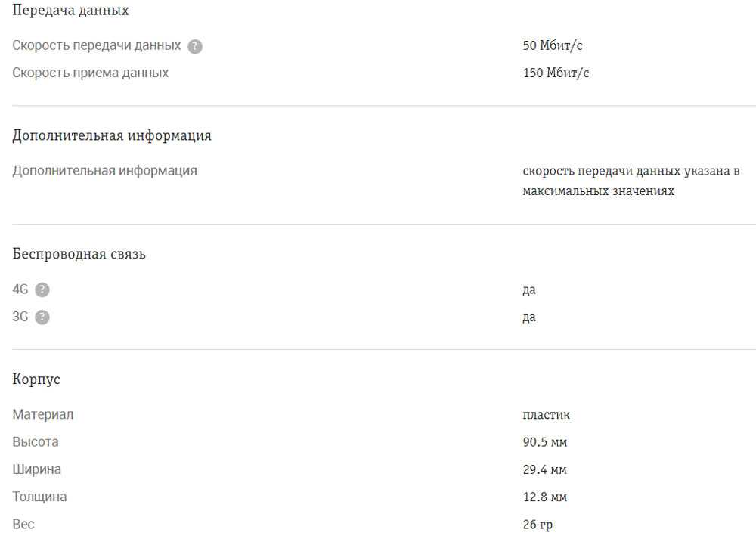This screenshot has width=756, height=545.
Task: Show the 3G question mark hint
Action: (42, 317)
